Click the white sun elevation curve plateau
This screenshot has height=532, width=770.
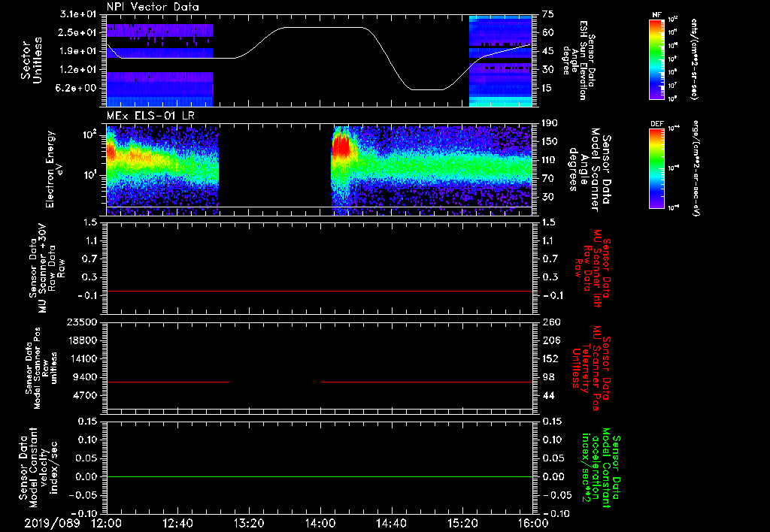point(324,28)
